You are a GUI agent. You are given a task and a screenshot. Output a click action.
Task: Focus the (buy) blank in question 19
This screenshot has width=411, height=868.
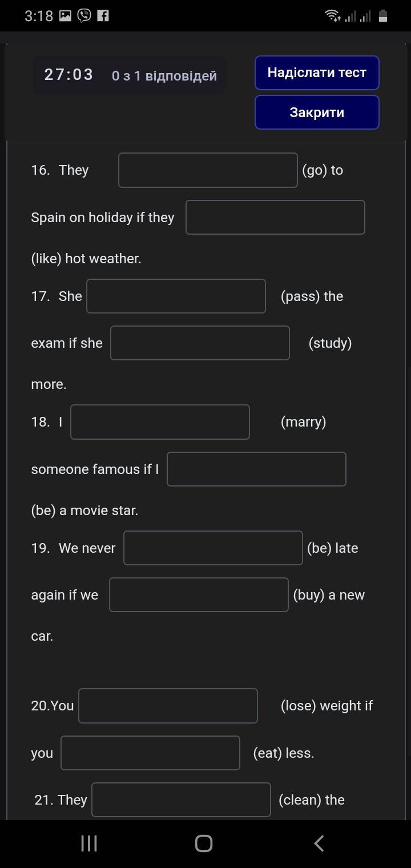(x=199, y=595)
